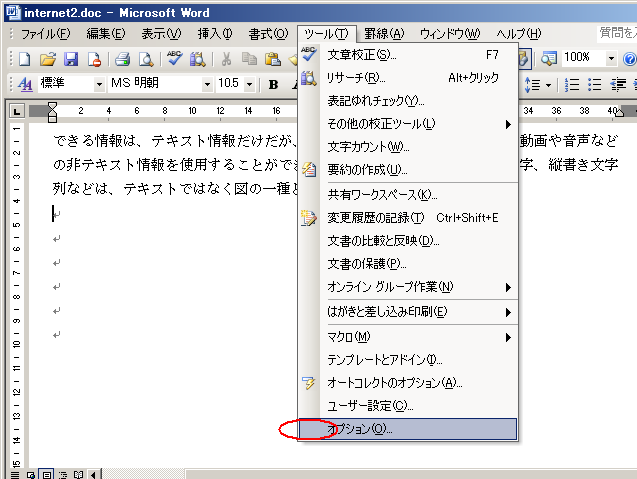Expand the オンライン グループ作業(N) submenu
The width and height of the screenshot is (637, 479).
(x=408, y=287)
